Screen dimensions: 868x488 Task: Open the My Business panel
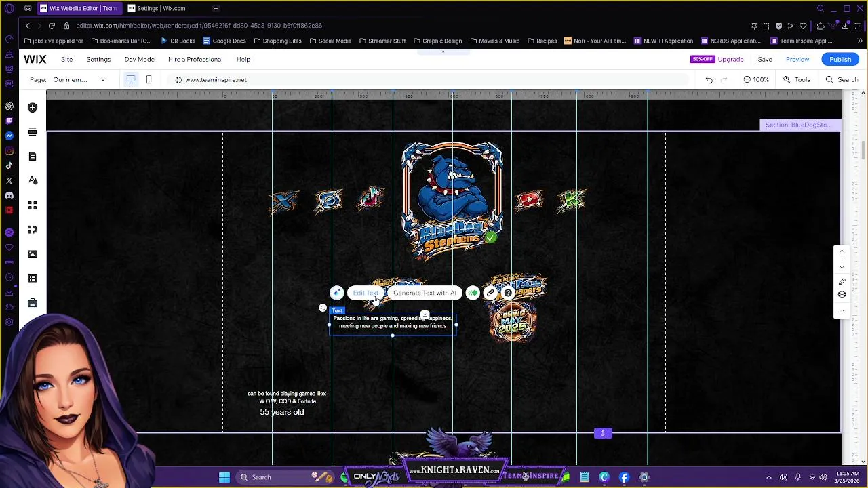[x=33, y=230]
